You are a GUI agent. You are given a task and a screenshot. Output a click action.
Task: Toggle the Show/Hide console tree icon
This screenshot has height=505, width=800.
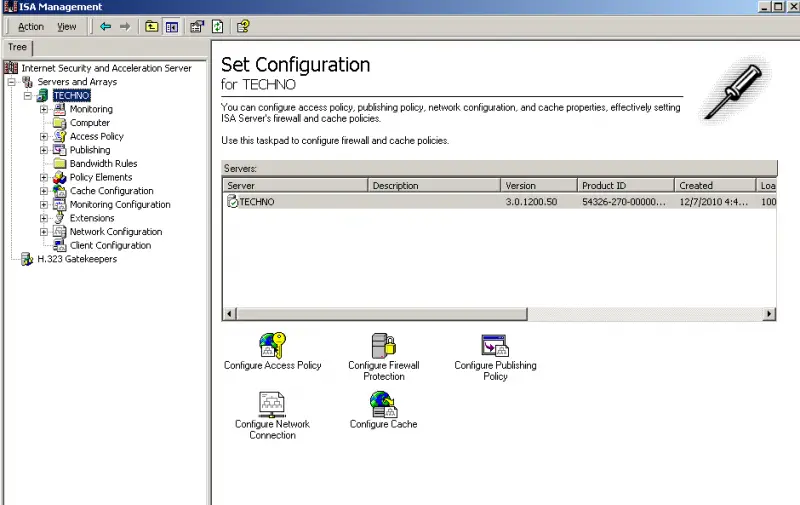click(172, 27)
